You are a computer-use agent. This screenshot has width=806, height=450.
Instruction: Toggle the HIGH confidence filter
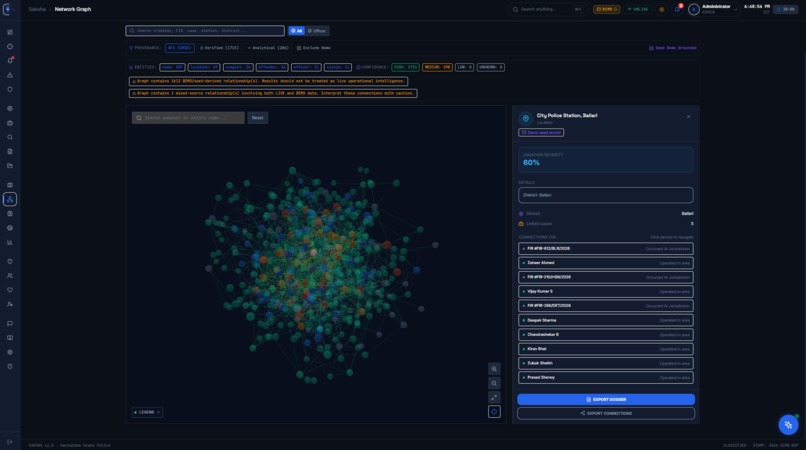[406, 67]
